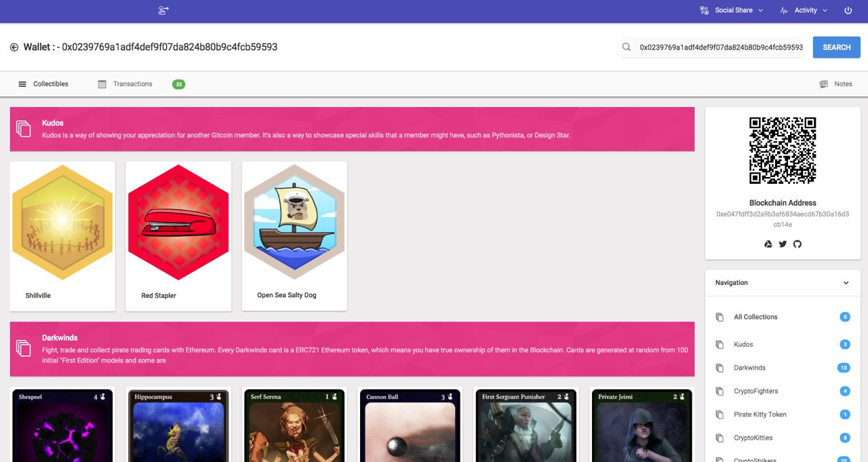This screenshot has height=462, width=868.
Task: Click the Kudos navigation row icon
Action: (719, 345)
